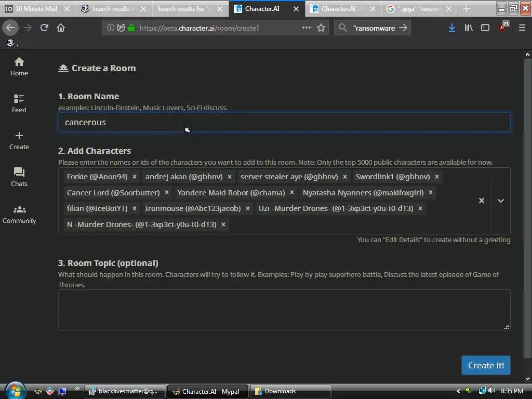Click the bookmarks toolbar icon
Image resolution: width=532 pixels, height=399 pixels.
click(10, 43)
